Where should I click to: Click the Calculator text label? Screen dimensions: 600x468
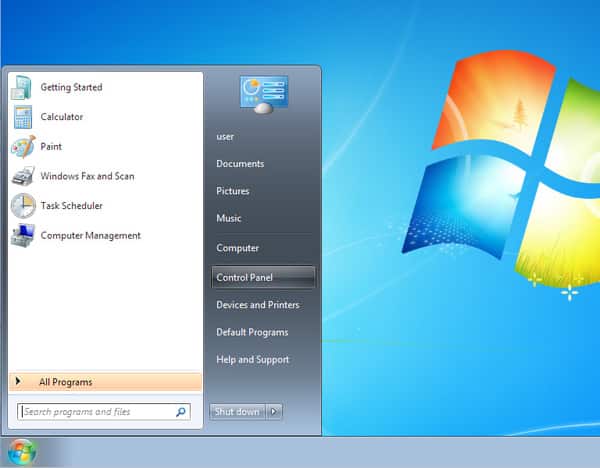(62, 117)
